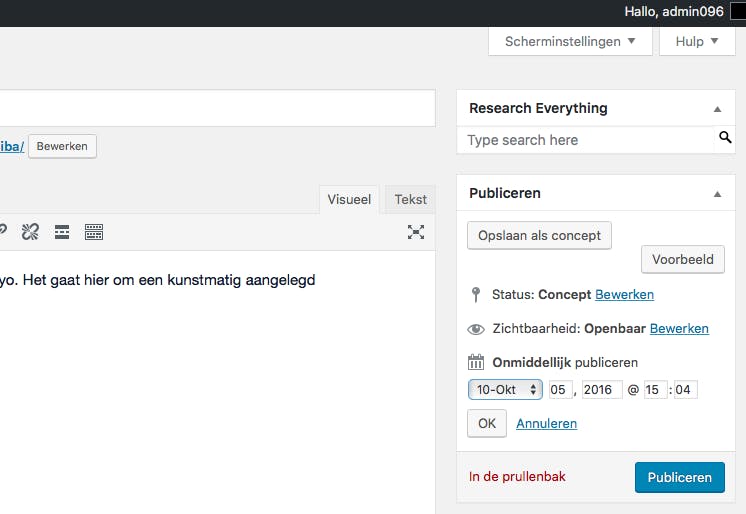Viewport: 746px width, 514px height.
Task: Click the remove link (unlink) toolbar icon
Action: click(30, 232)
